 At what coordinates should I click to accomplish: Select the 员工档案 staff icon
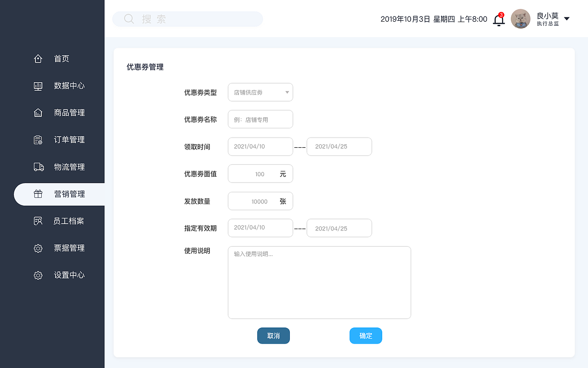point(38,221)
